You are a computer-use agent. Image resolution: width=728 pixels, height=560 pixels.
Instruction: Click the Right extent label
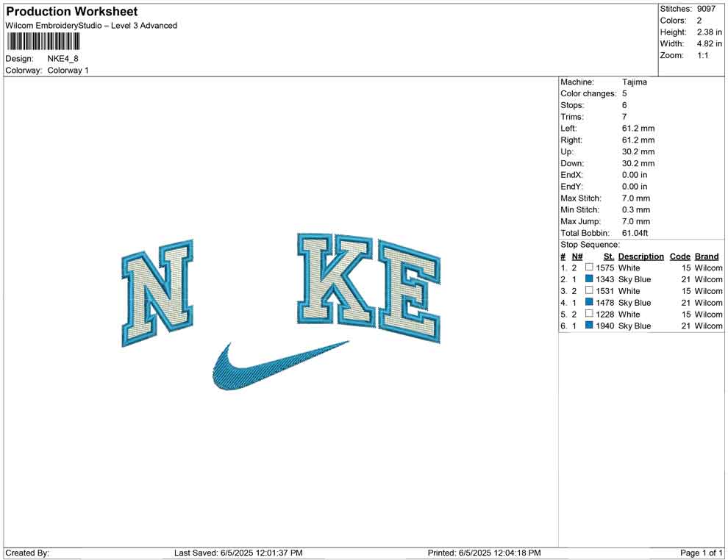coord(571,140)
